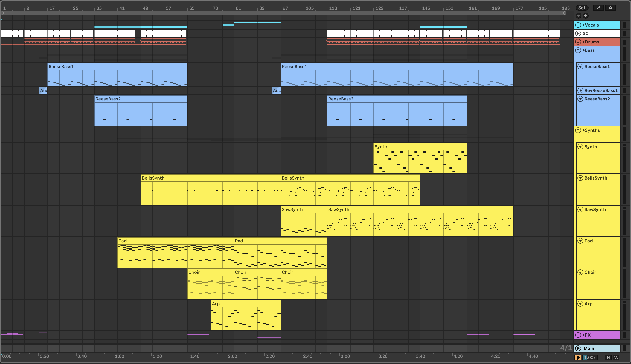Click the H optimize height button
Viewport: 631px width, 364px height.
click(608, 358)
